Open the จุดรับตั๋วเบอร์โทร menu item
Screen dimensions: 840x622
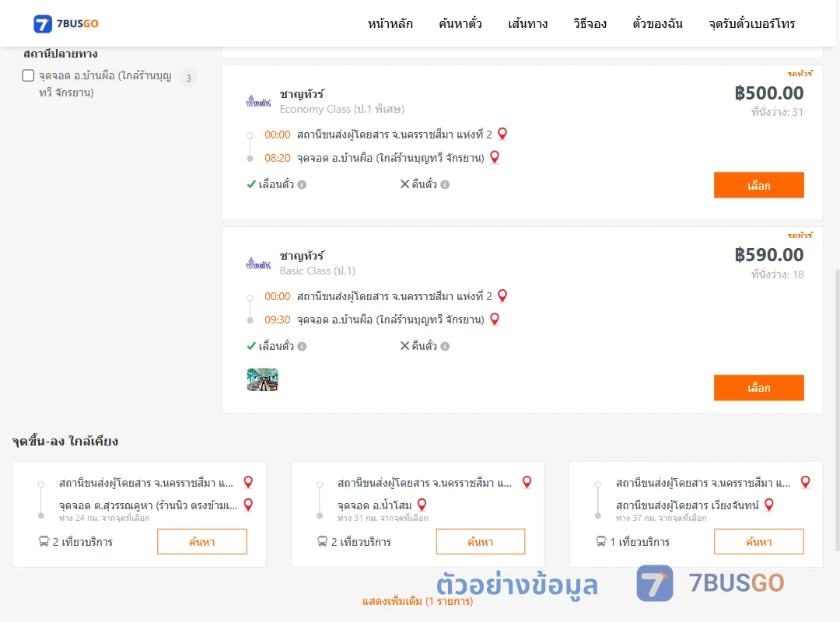point(751,23)
